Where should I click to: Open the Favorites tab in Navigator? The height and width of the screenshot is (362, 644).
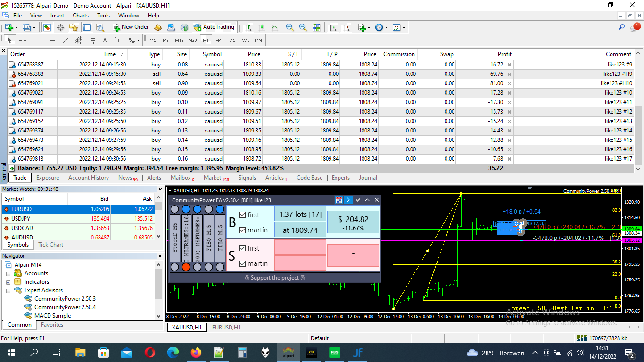pos(52,325)
